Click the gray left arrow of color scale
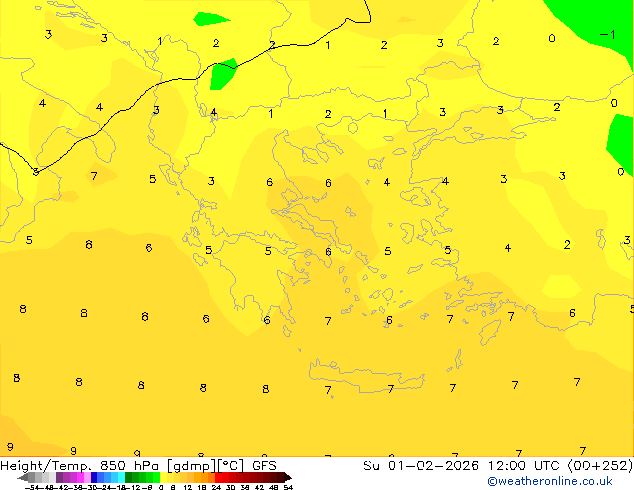 [x=23, y=477]
